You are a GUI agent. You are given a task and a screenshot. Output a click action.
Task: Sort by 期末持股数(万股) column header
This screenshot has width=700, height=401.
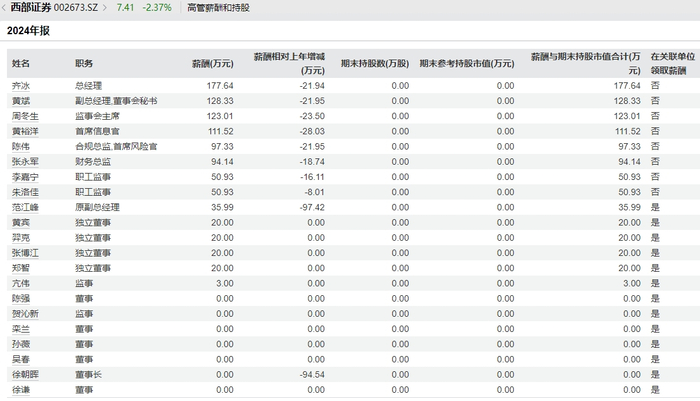(x=375, y=63)
